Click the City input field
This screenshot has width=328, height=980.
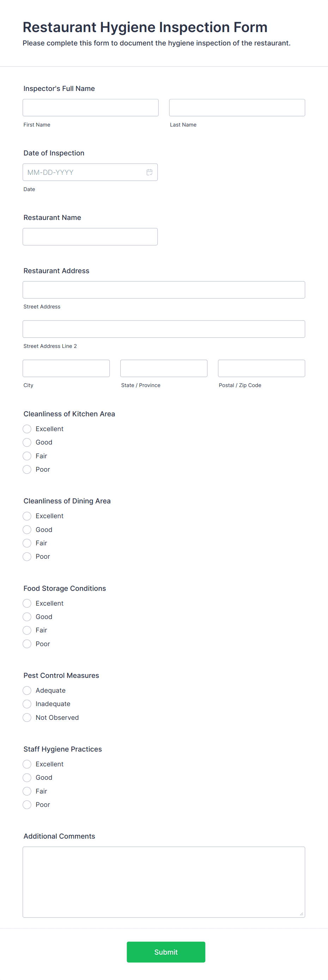click(66, 368)
